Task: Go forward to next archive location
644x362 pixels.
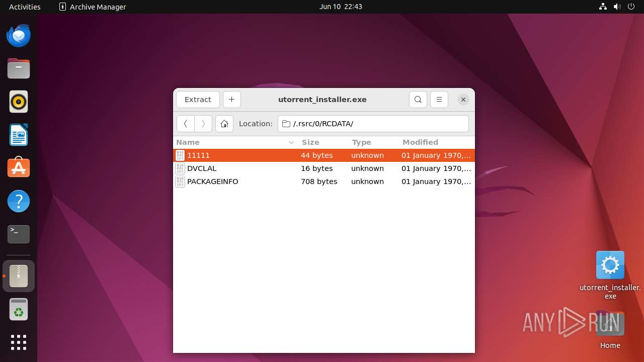Action: (203, 124)
